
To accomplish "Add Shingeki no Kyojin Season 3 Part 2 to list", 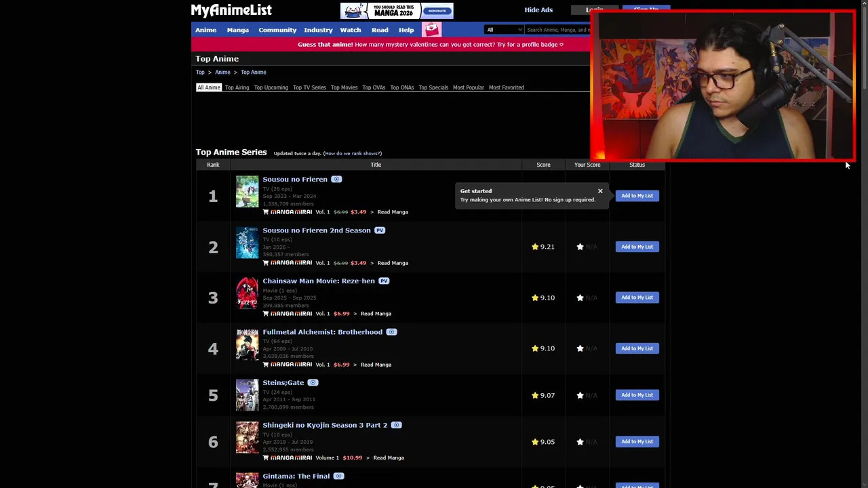I will [637, 442].
